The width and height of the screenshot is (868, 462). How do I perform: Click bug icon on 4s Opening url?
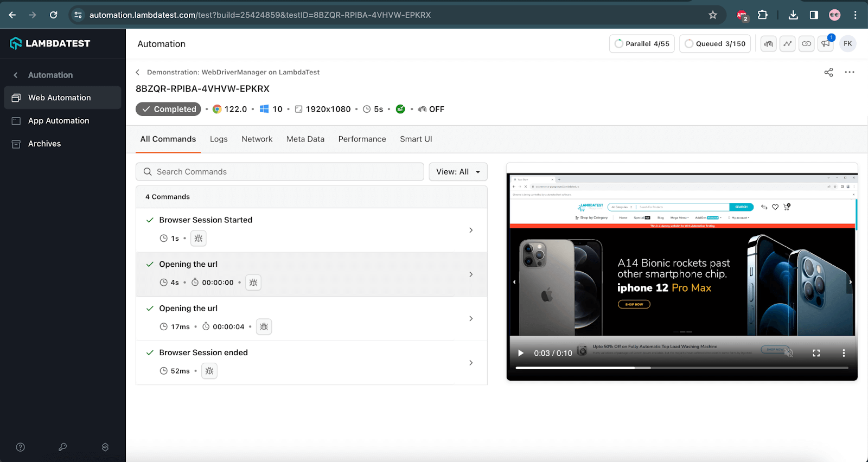point(253,283)
